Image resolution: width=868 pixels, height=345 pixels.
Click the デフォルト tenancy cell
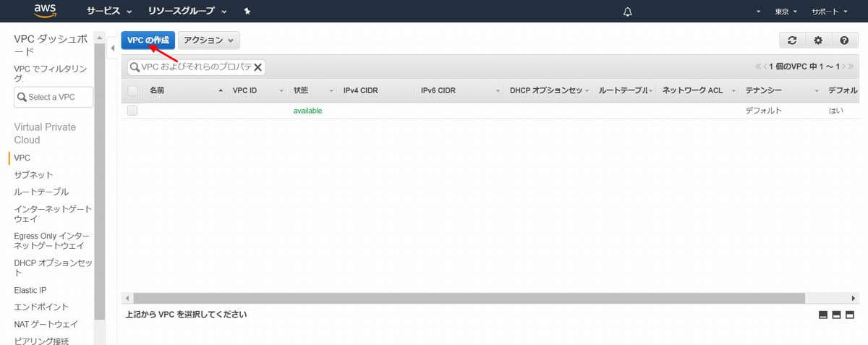pyautogui.click(x=764, y=111)
